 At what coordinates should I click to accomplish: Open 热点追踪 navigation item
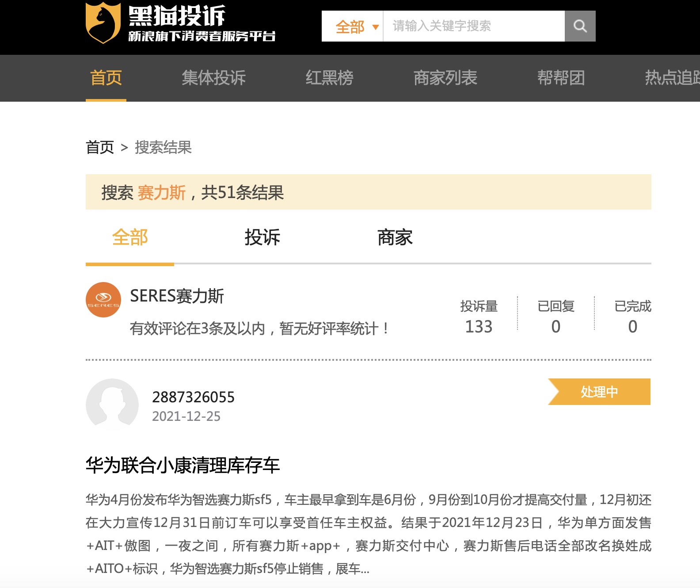(672, 78)
